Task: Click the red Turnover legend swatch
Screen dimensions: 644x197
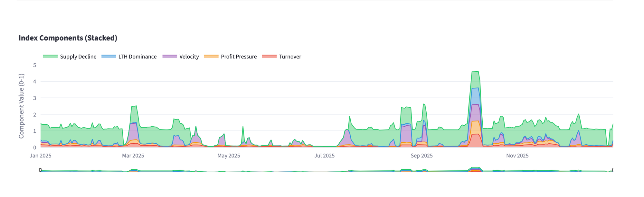Action: click(x=270, y=57)
